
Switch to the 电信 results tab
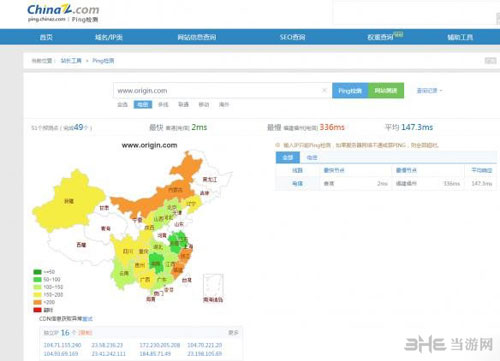pyautogui.click(x=312, y=157)
